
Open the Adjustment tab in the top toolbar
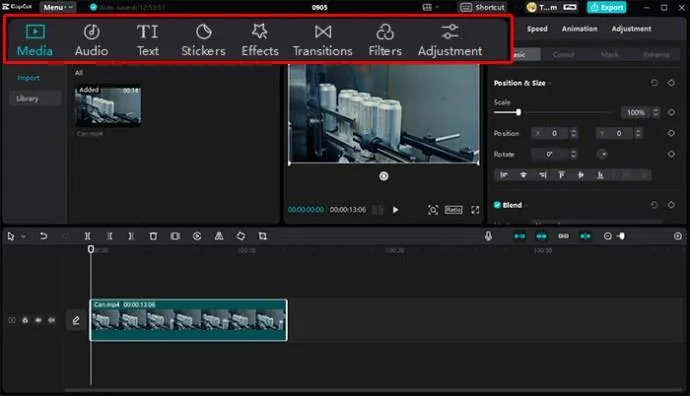coord(450,40)
